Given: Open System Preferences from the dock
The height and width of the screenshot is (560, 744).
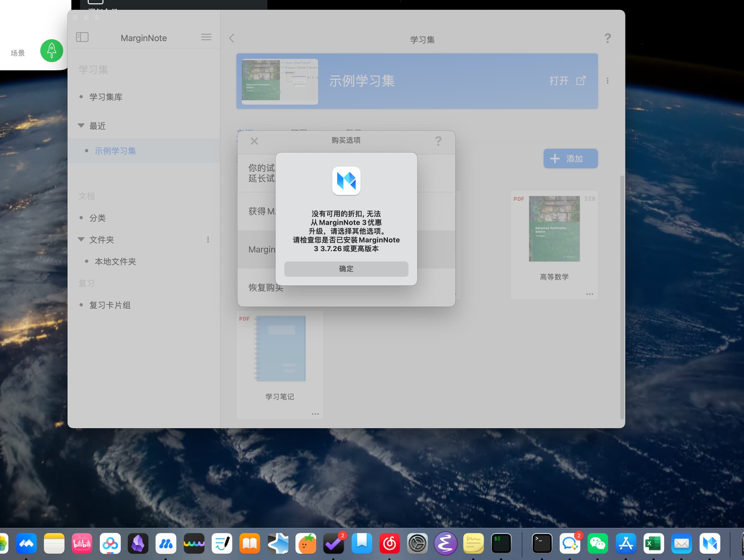Looking at the screenshot, I should (417, 543).
